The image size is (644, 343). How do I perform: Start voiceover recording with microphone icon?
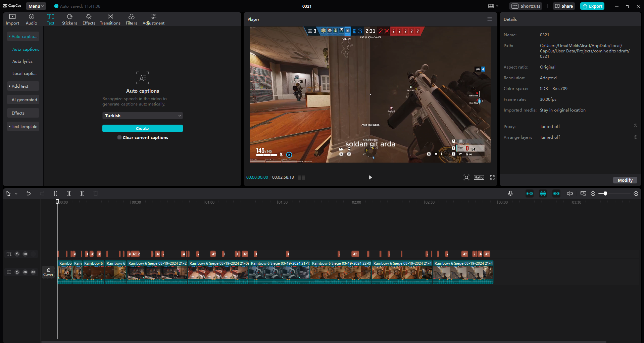click(x=510, y=194)
